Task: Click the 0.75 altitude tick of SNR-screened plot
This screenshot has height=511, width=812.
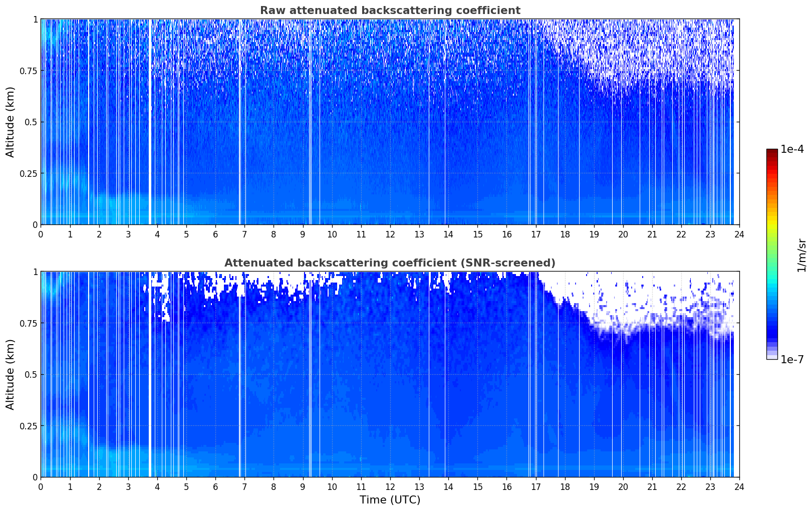Action: tap(29, 323)
